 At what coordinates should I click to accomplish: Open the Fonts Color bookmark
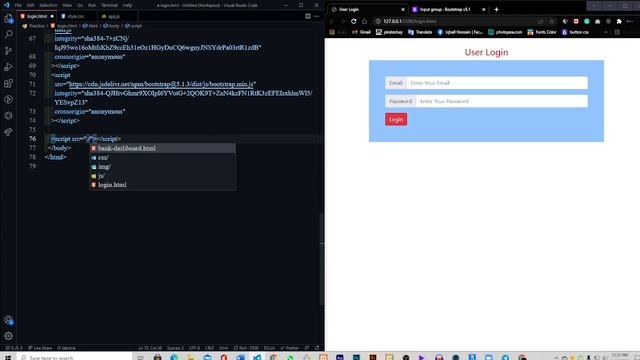point(542,32)
